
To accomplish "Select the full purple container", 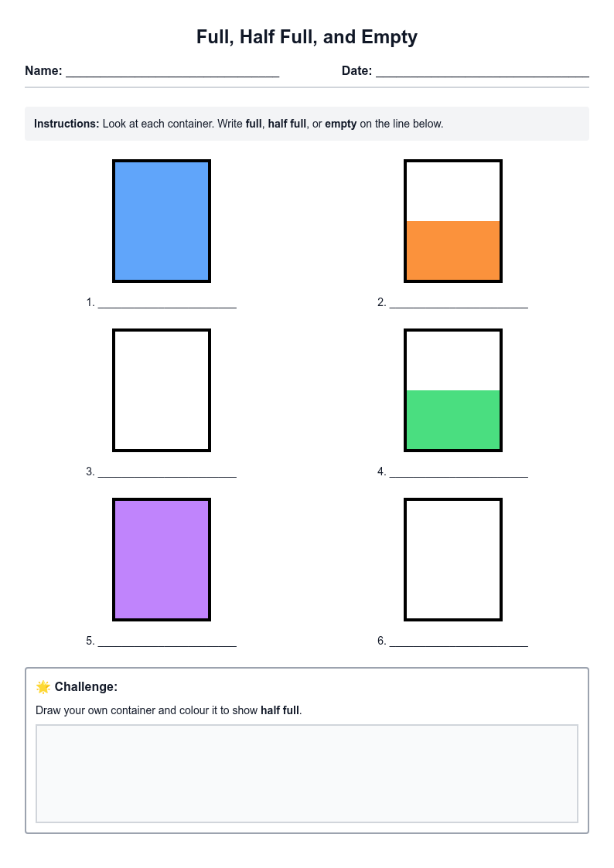I will coord(162,559).
